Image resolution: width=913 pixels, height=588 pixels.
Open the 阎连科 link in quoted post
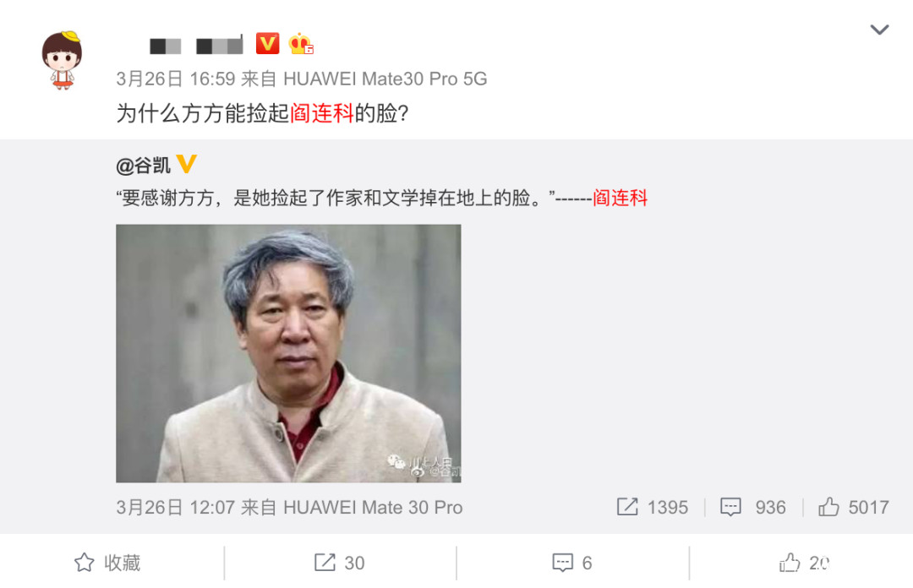tap(621, 198)
